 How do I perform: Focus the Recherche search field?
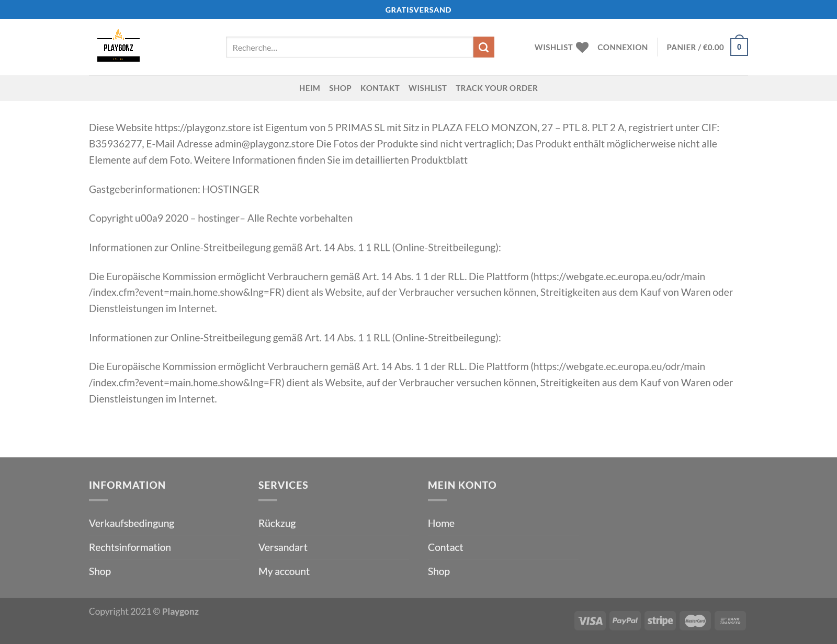pyautogui.click(x=349, y=47)
